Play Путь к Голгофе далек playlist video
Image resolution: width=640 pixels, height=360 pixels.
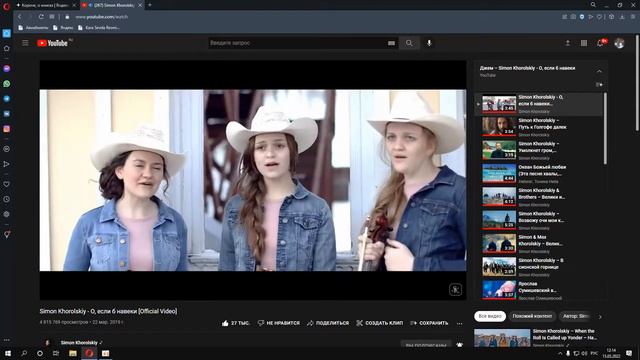point(538,127)
